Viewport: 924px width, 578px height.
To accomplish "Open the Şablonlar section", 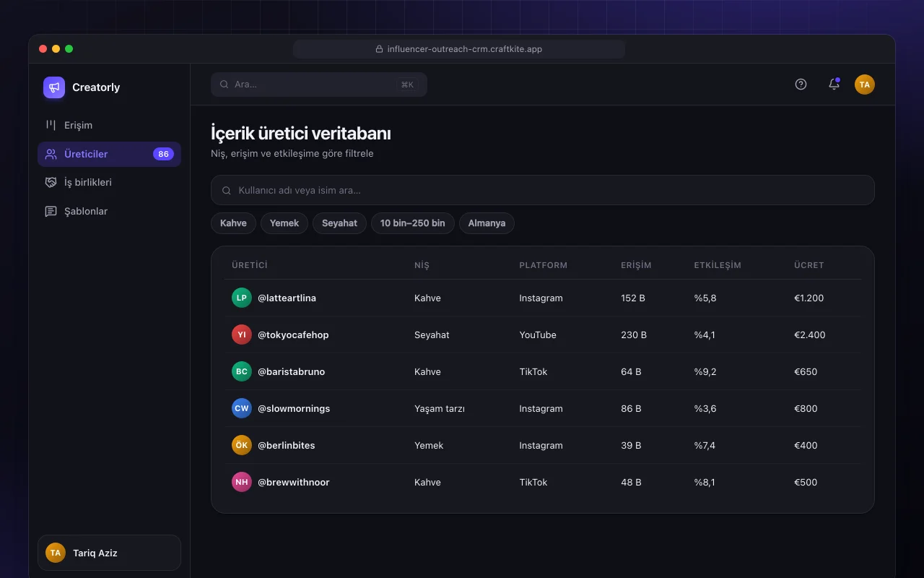I will point(109,212).
